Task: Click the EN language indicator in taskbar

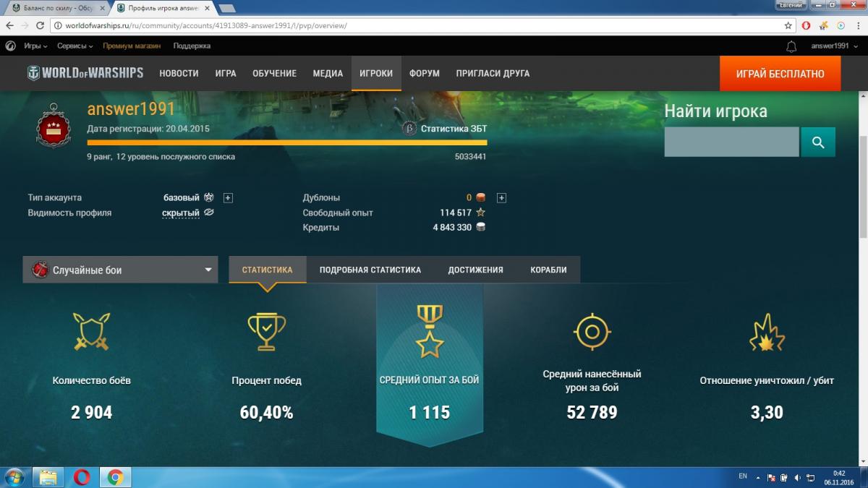Action: (743, 476)
